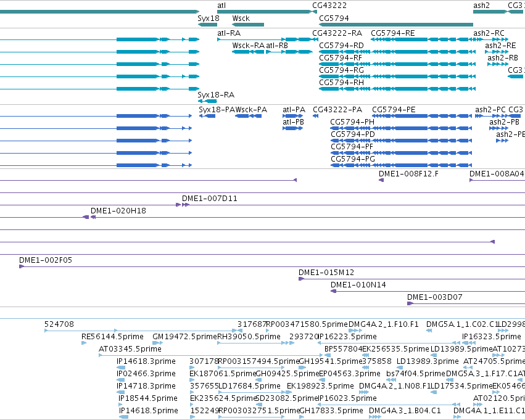
Task: Open protein ash2-PB label
Action: pos(504,122)
